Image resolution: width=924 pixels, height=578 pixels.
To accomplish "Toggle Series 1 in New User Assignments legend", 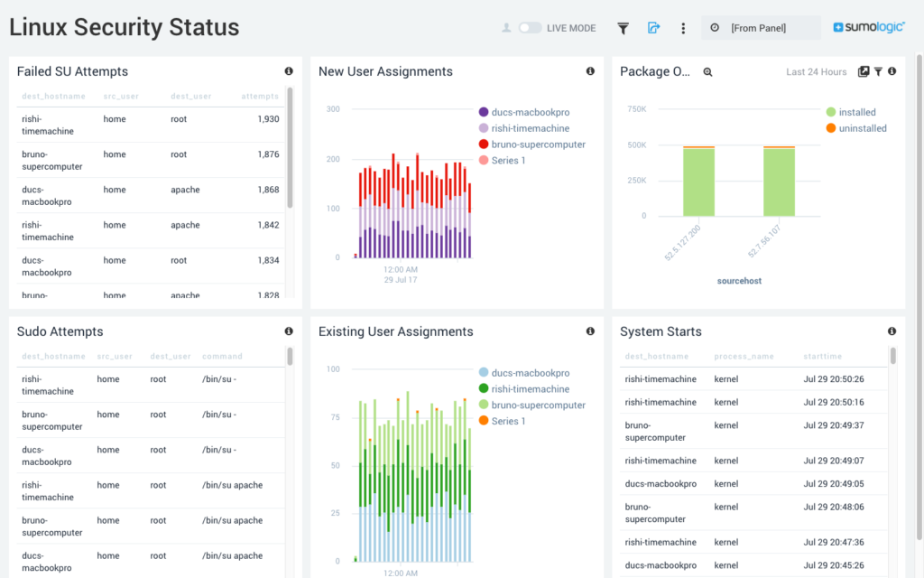I will (x=502, y=160).
